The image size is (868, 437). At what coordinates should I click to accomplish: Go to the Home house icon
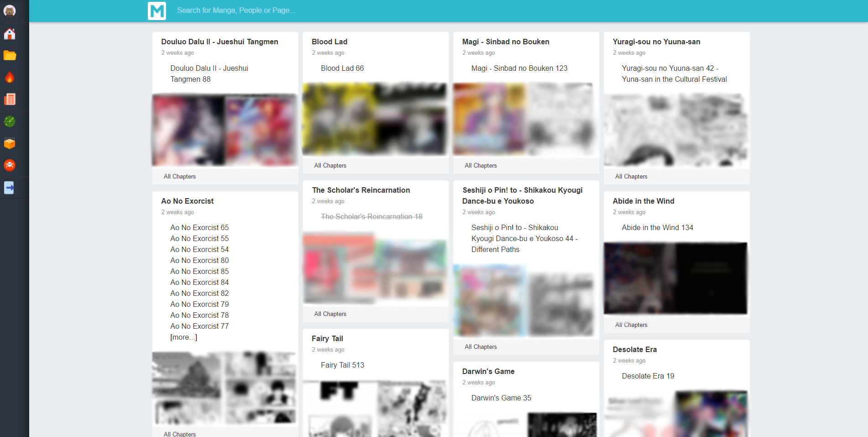(x=10, y=34)
